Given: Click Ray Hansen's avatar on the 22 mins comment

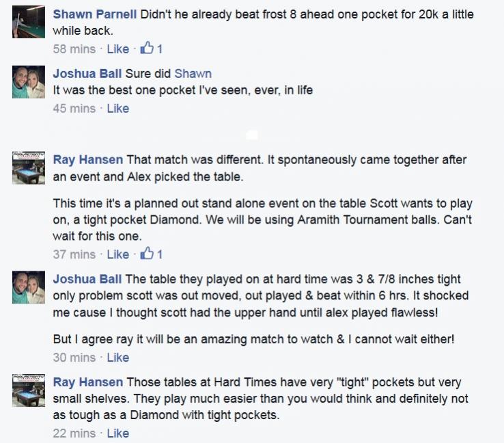Looking at the screenshot, I should 29,390.
